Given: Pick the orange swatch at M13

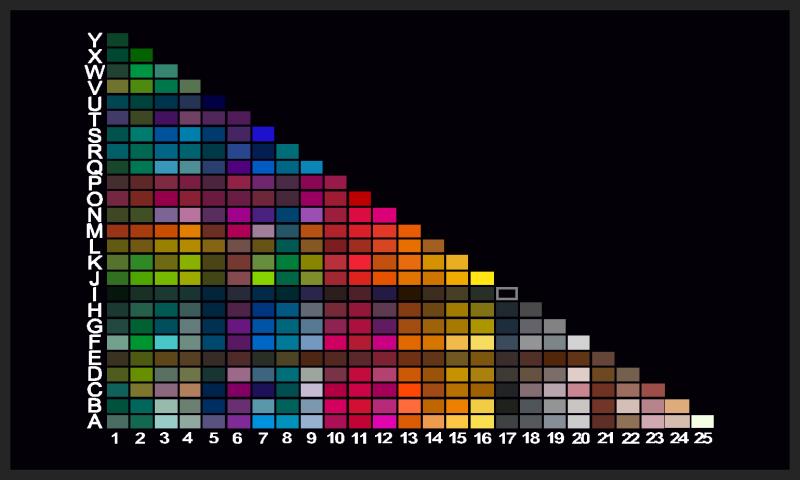Looking at the screenshot, I should pos(409,231).
